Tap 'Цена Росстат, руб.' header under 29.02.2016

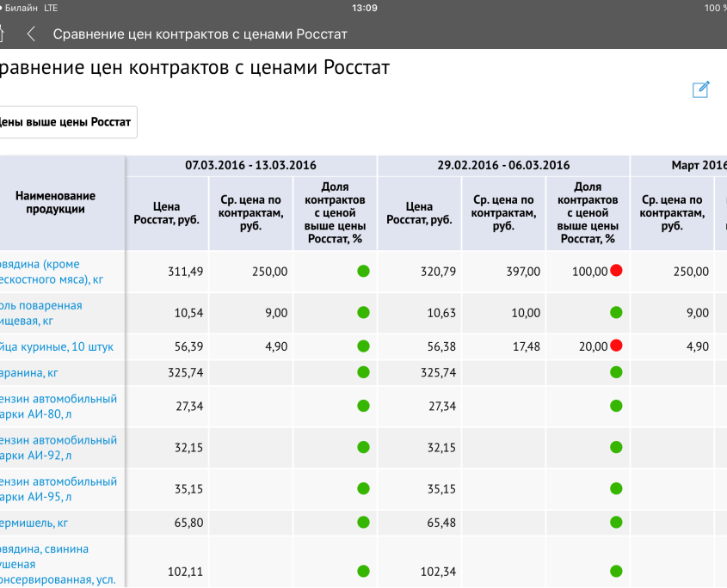tap(419, 213)
